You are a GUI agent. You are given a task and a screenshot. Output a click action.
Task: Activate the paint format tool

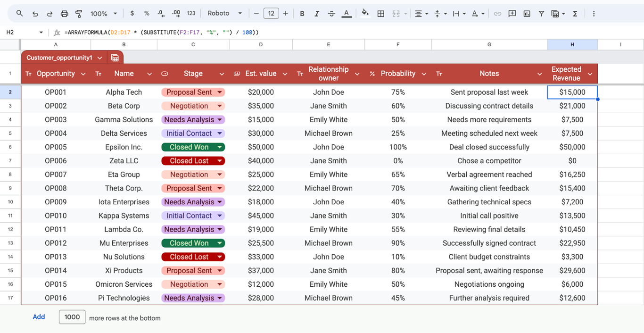pyautogui.click(x=79, y=14)
